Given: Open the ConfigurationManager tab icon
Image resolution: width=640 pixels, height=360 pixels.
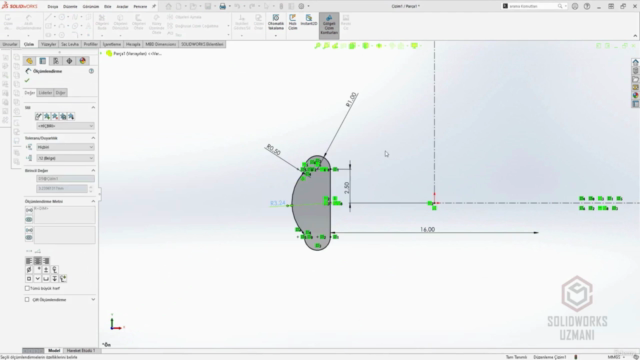Looking at the screenshot, I should point(56,61).
